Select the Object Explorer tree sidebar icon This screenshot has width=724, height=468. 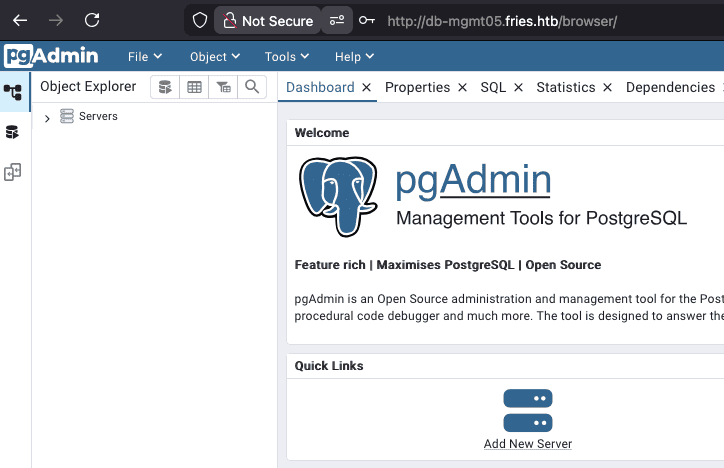[13, 92]
